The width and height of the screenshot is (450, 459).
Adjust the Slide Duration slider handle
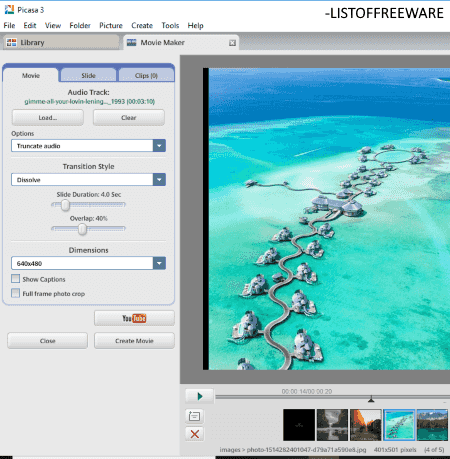(65, 205)
